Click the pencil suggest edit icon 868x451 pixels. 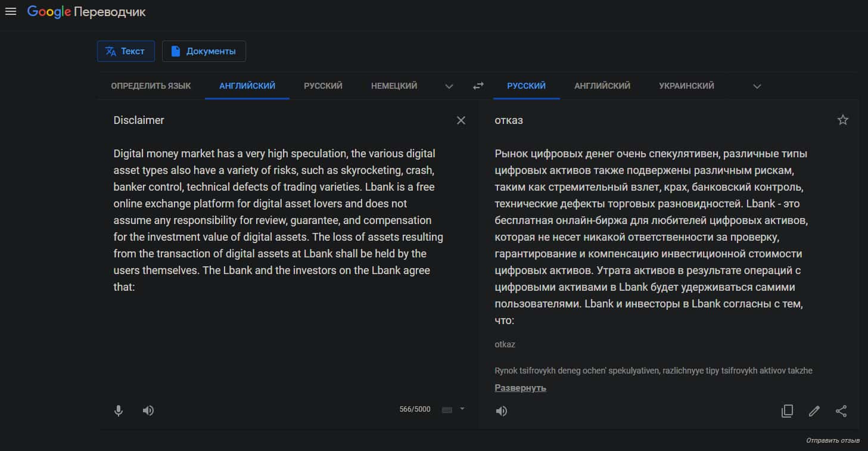pos(814,411)
